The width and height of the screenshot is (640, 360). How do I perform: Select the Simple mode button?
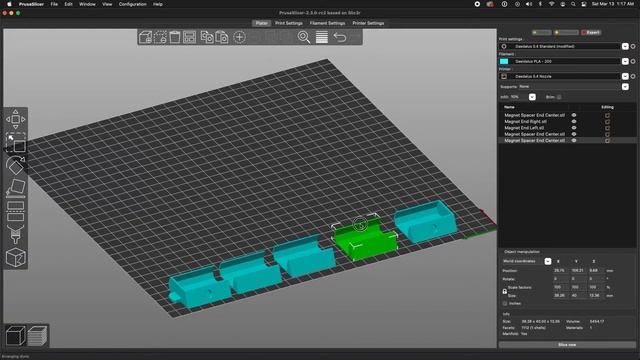(542, 33)
